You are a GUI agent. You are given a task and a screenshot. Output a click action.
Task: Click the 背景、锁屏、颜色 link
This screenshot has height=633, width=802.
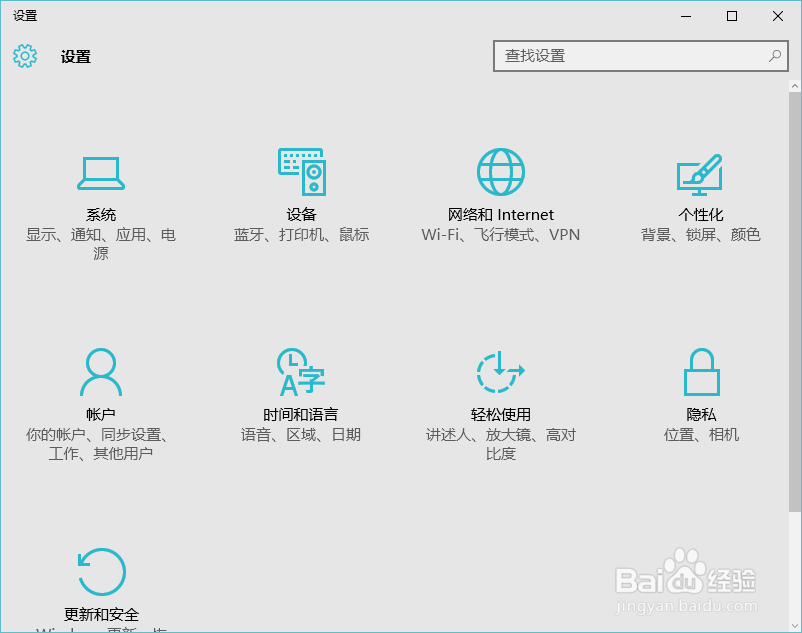[700, 234]
